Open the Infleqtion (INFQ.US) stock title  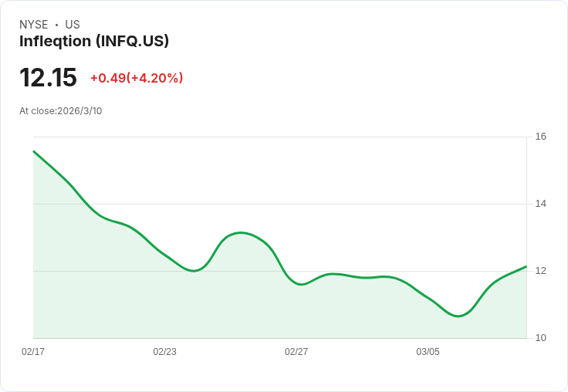click(x=94, y=42)
